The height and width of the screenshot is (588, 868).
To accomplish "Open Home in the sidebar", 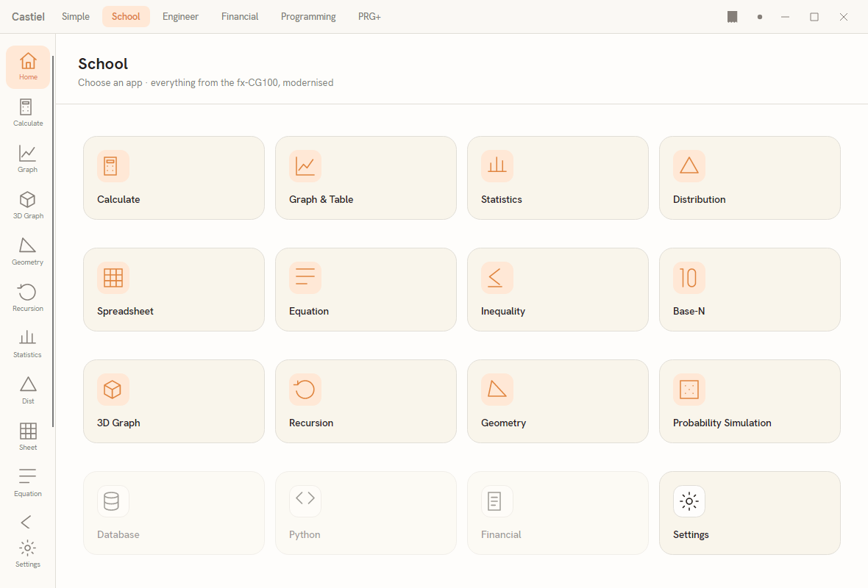I will (28, 67).
